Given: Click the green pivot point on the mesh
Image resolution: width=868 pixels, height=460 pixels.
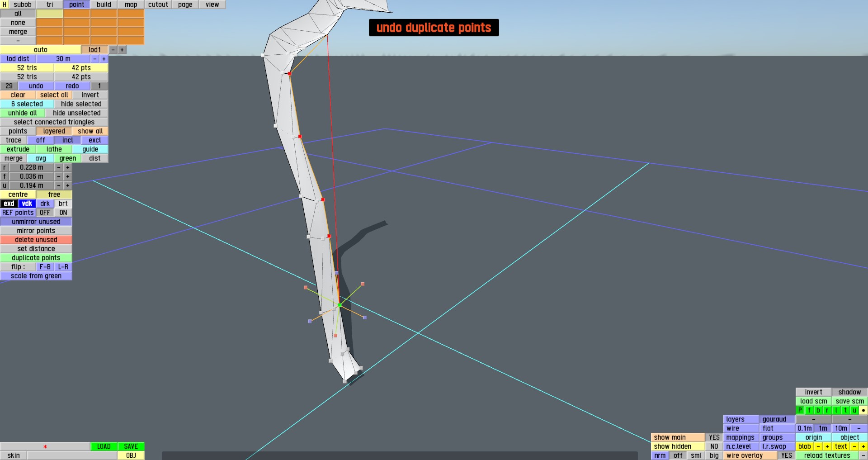Looking at the screenshot, I should [340, 305].
